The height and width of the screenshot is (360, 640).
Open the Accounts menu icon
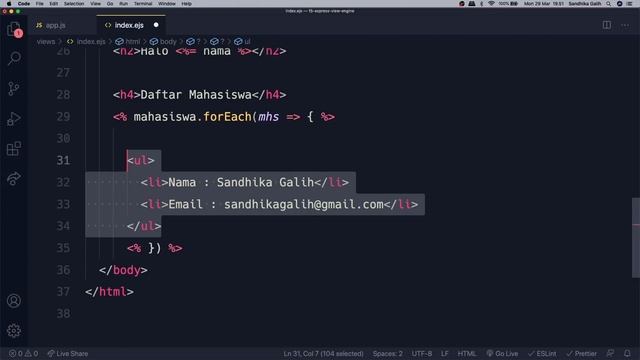[14, 301]
